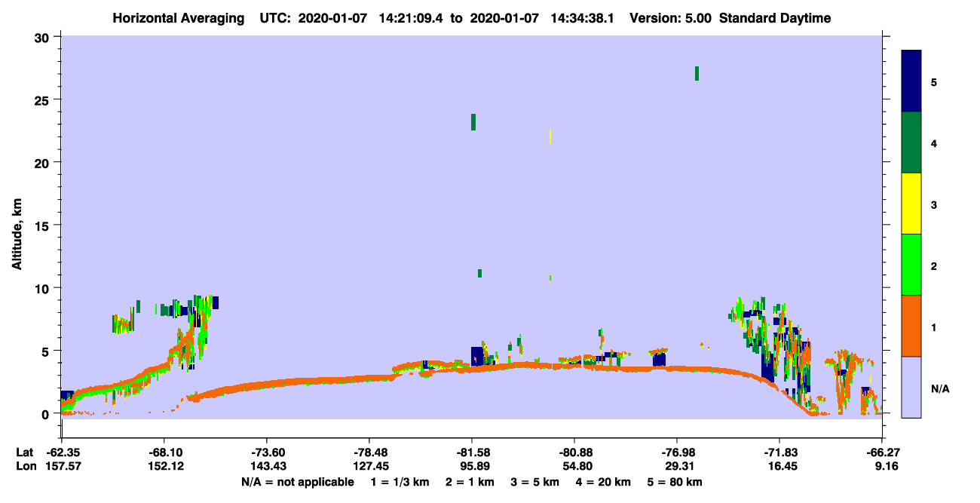Click the start time '14:21:09.4' in title
The height and width of the screenshot is (503, 980).
tap(410, 18)
